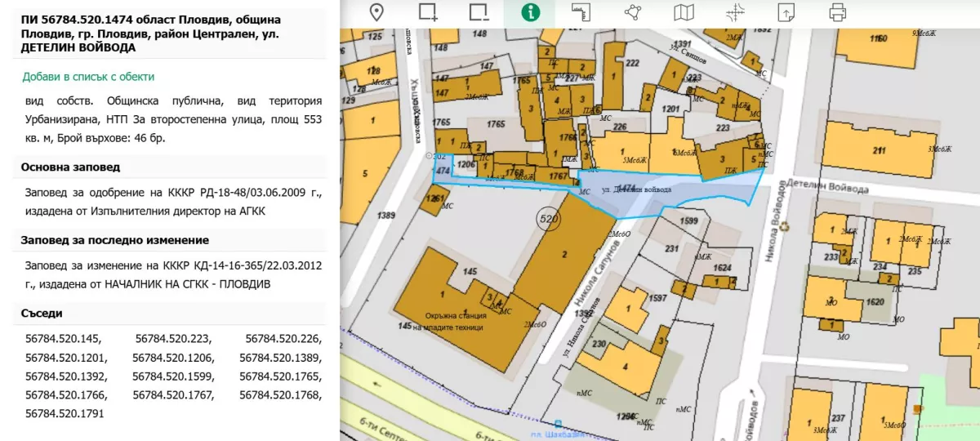Screen dimensions: 980x441
Task: Click building 211 on the map
Action: [879, 149]
